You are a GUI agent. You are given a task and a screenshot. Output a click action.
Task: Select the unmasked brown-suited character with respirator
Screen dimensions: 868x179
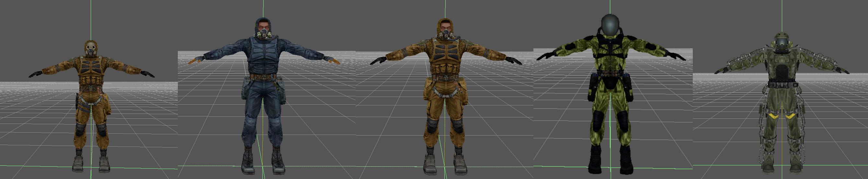(x=445, y=97)
